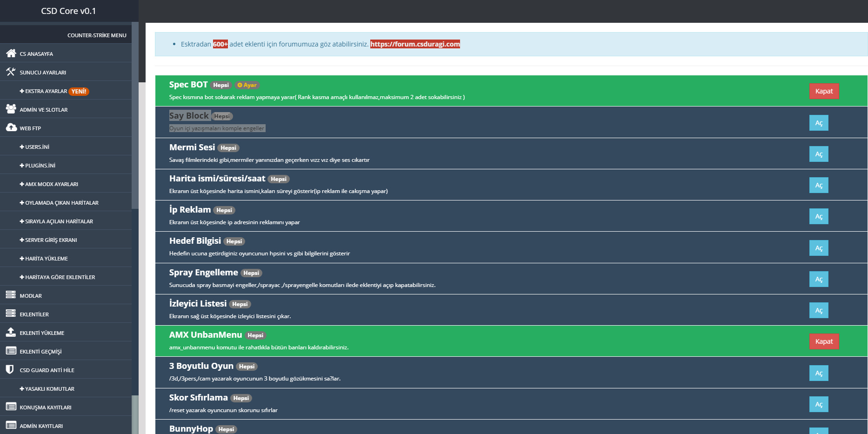Click Hepsi badge next to BunnyHop
The width and height of the screenshot is (868, 434).
pyautogui.click(x=226, y=429)
